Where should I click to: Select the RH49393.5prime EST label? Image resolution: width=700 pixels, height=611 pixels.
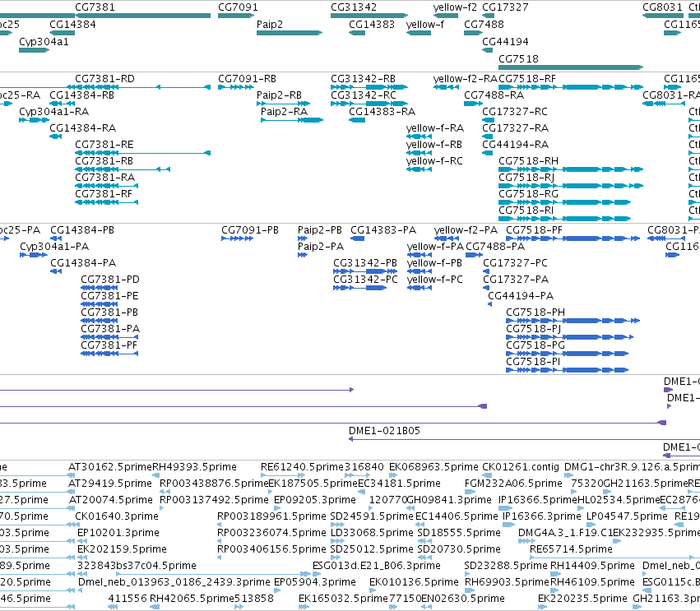tap(194, 467)
